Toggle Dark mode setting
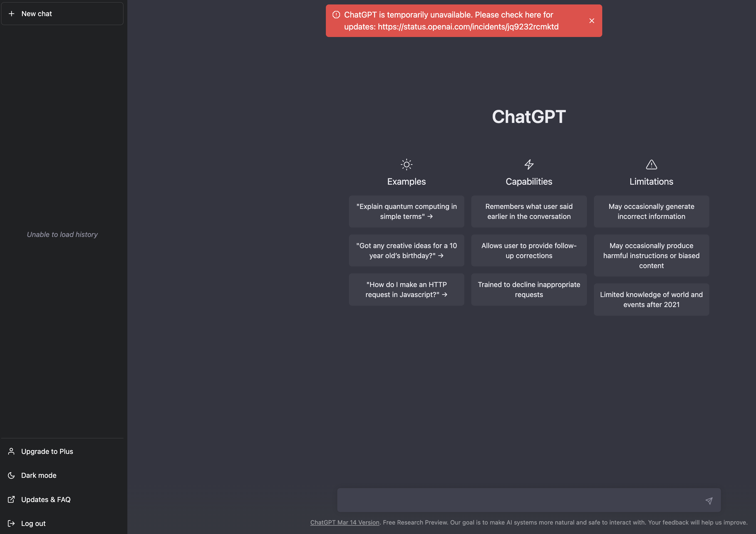Screen dimensions: 756x534 pos(39,474)
